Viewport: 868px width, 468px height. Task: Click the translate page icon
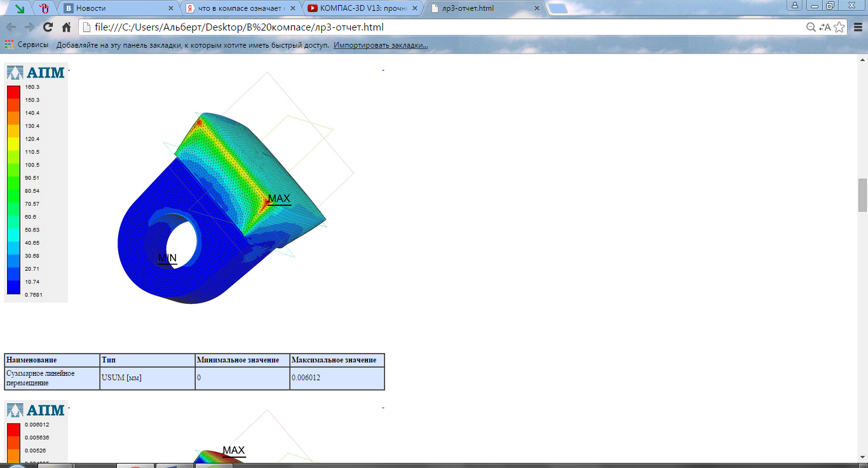point(825,27)
